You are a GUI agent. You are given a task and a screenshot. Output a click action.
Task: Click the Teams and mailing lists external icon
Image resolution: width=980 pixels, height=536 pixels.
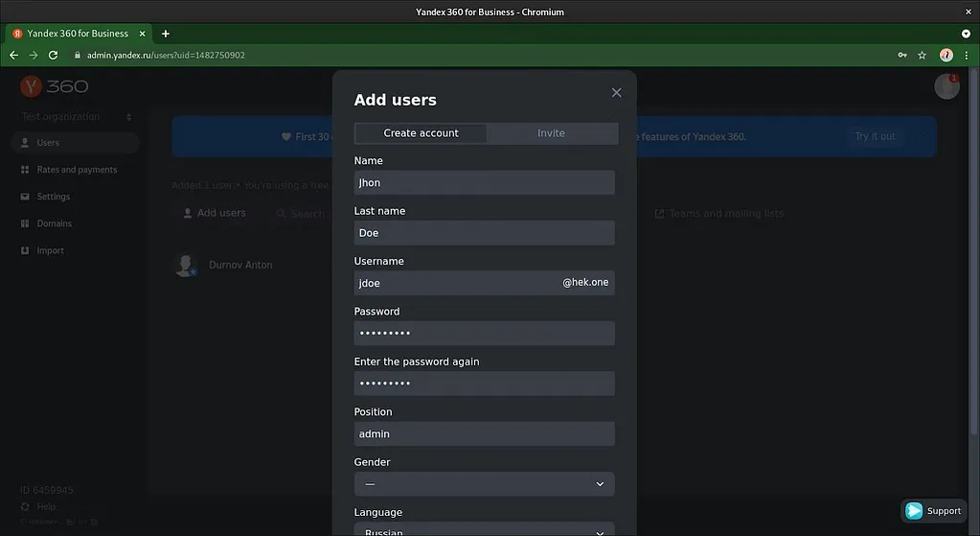tap(659, 214)
